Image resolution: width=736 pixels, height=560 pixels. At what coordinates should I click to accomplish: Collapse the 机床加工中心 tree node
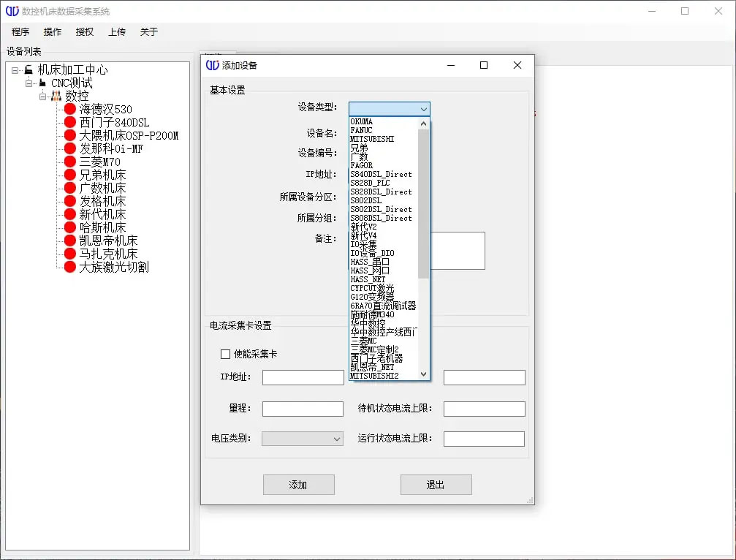tap(15, 70)
